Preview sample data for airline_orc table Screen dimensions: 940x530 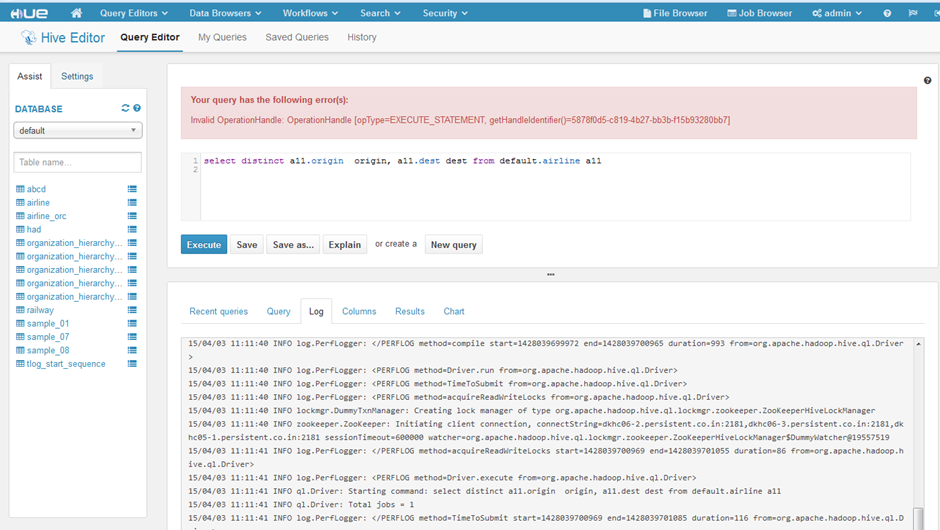132,216
